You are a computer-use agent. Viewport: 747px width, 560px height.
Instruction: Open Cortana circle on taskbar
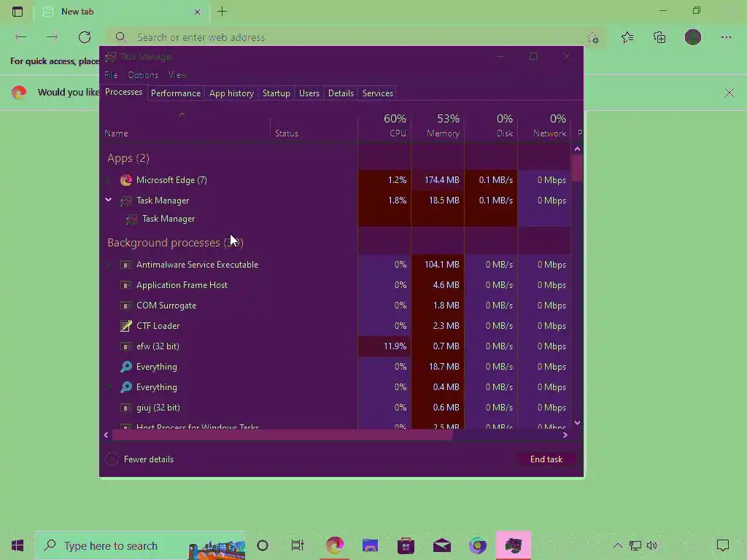(263, 545)
